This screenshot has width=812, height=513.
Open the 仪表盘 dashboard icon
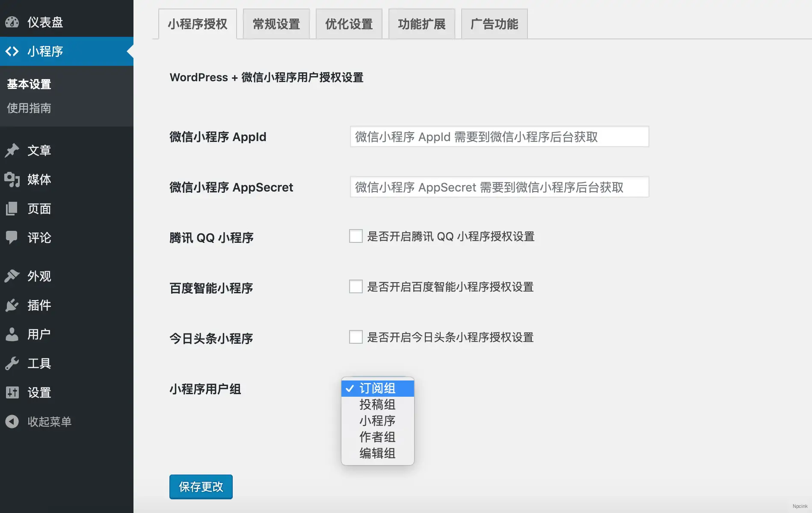[x=12, y=22]
